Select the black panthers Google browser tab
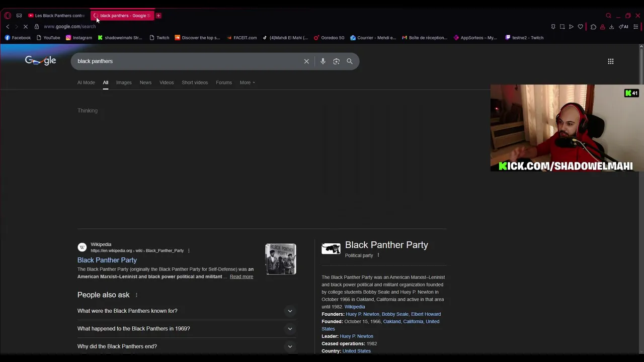 pos(122,16)
